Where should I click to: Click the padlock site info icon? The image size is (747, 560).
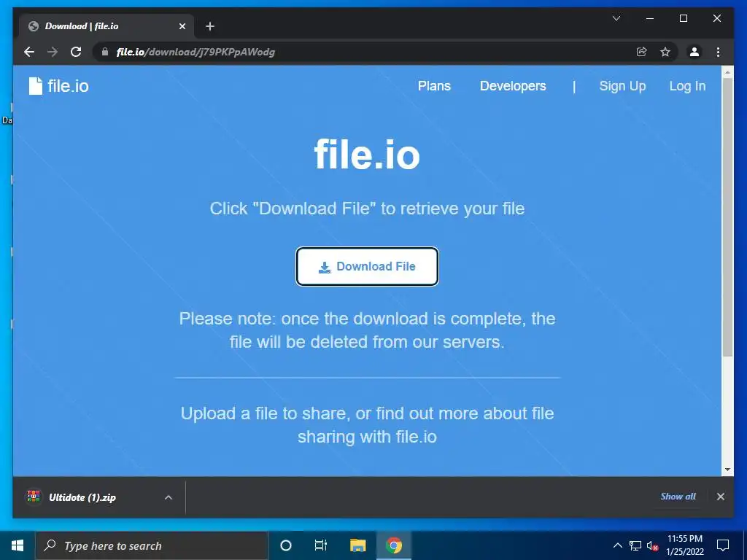click(105, 52)
